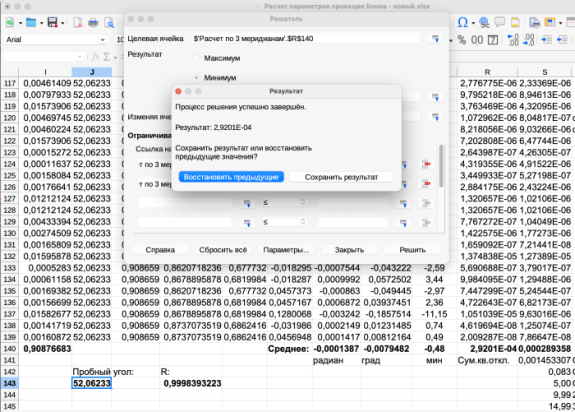The width and height of the screenshot is (575, 412).
Task: Open dropdown arrow next to Sum icon
Action: point(115,57)
